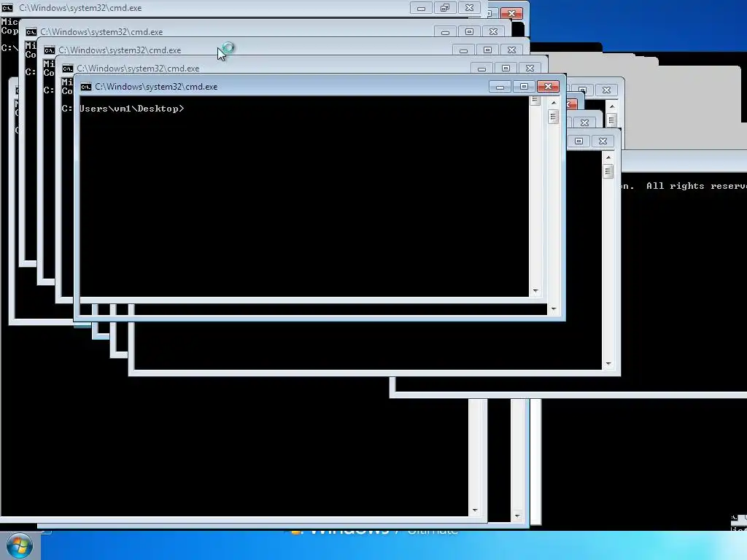Click the front cmd window's outer scroll-down arrow
Image resolution: width=747 pixels, height=560 pixels.
pos(553,309)
